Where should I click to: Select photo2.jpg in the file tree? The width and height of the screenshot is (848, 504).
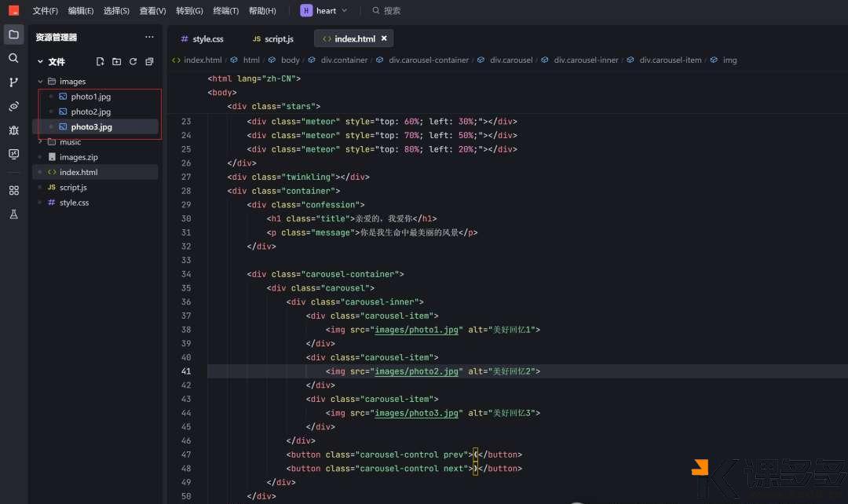[x=90, y=111]
